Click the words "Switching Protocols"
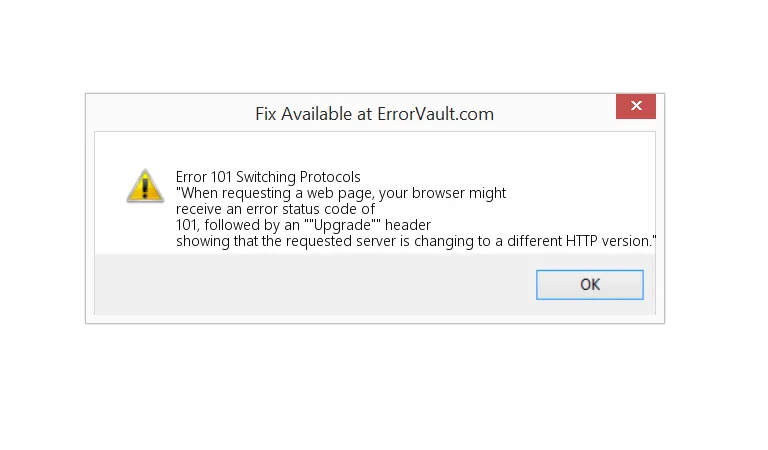Screen dimensions: 768x450 tap(298, 177)
